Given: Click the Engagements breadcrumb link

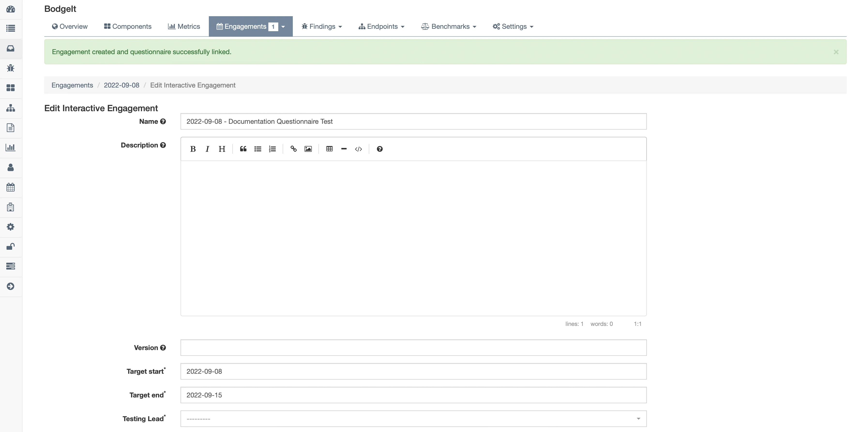Looking at the screenshot, I should pyautogui.click(x=72, y=85).
